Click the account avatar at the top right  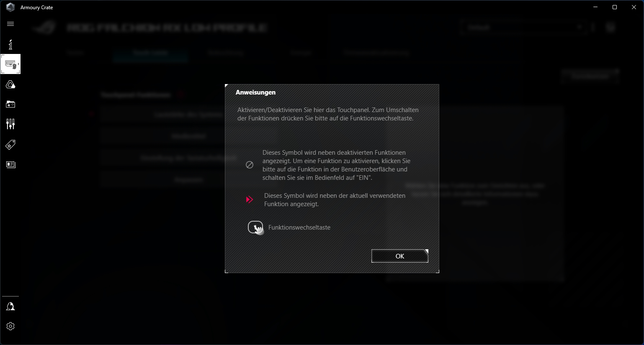(611, 27)
